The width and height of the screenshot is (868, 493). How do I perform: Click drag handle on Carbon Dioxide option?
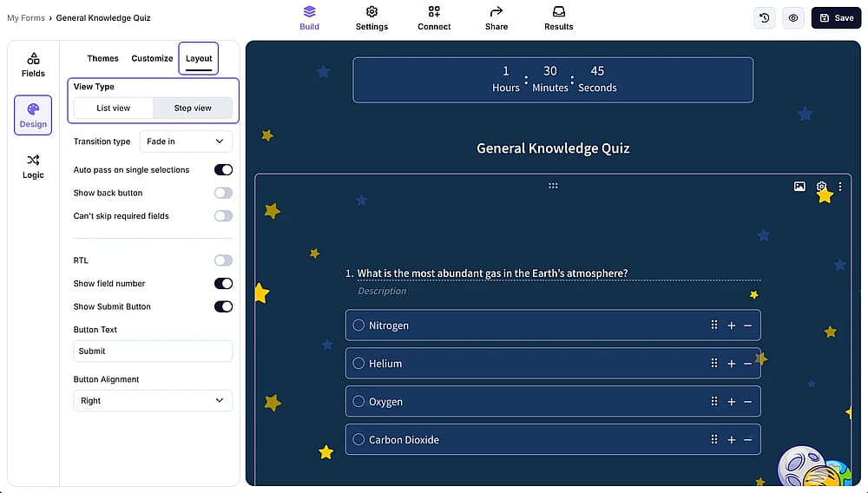(x=714, y=439)
